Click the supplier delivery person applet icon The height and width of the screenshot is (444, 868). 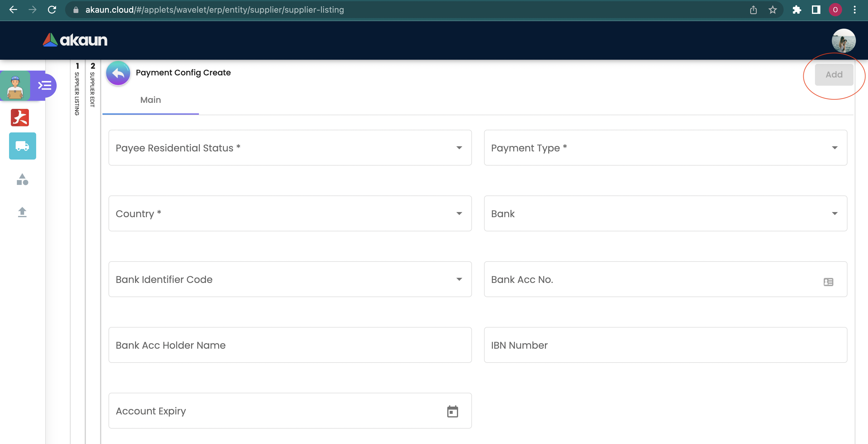click(15, 86)
